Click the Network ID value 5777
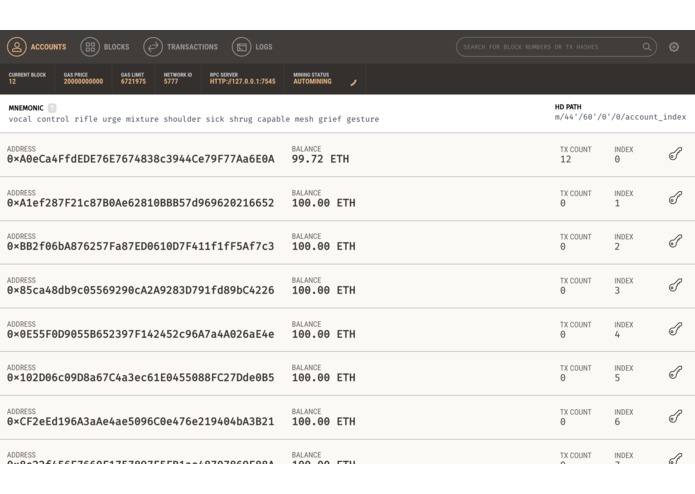Image resolution: width=695 pixels, height=494 pixels. [x=171, y=82]
